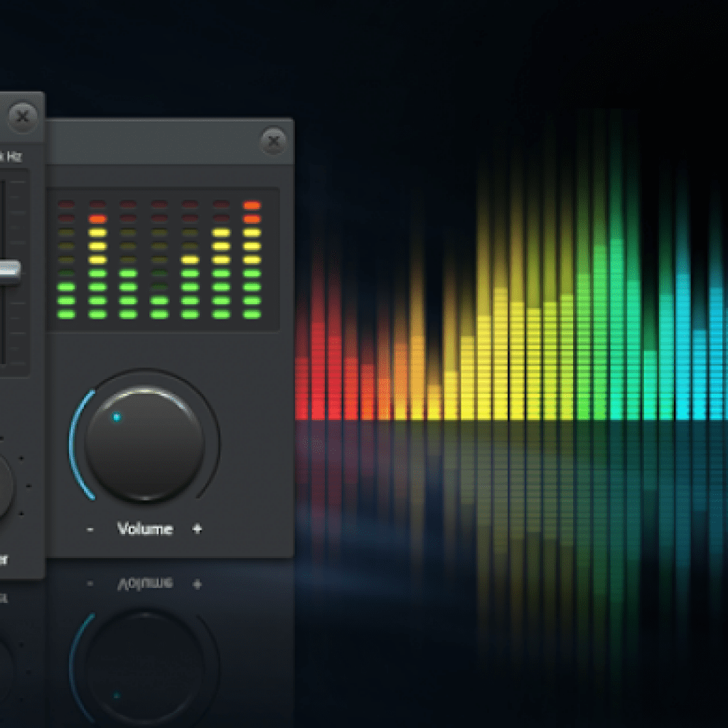Click the Volume label text
The width and height of the screenshot is (728, 728).
[145, 529]
